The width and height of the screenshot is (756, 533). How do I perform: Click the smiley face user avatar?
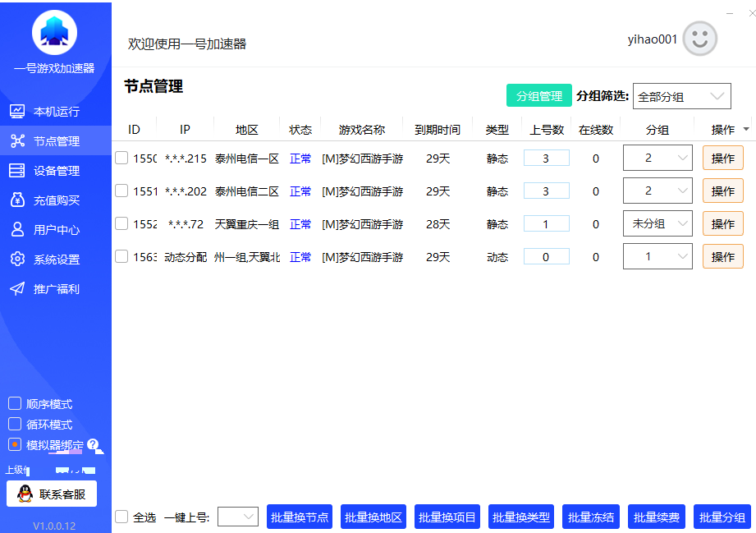tap(699, 39)
